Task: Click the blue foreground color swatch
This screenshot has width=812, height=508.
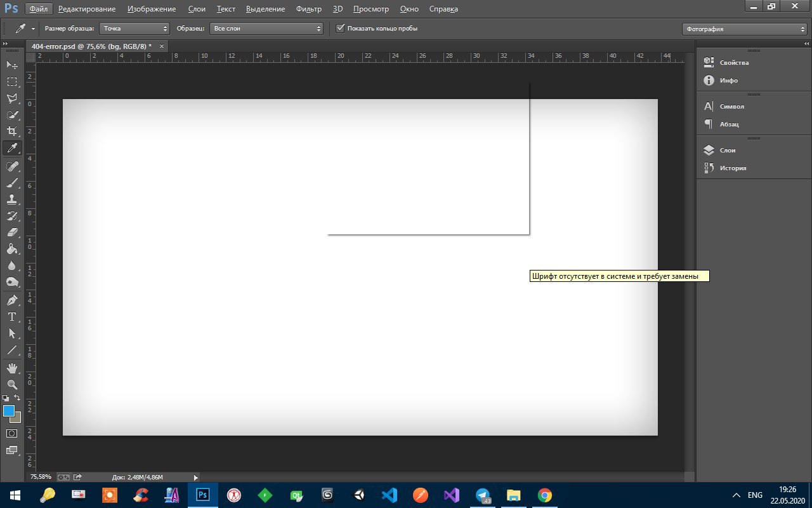Action: (x=9, y=411)
